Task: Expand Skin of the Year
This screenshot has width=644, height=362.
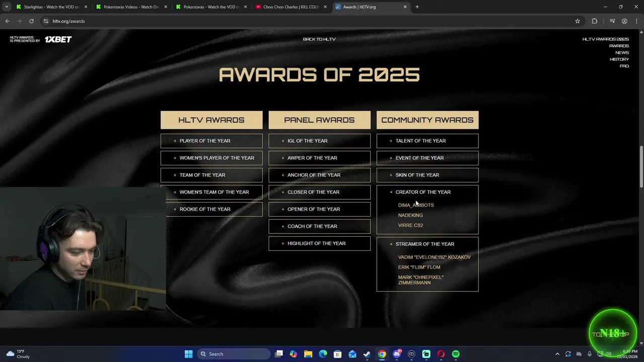Action: 428,175
